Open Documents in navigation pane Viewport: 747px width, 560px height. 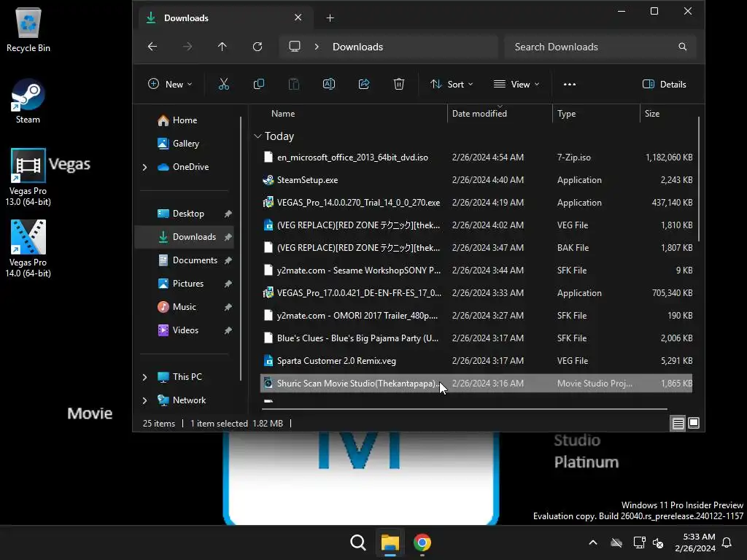[187, 260]
